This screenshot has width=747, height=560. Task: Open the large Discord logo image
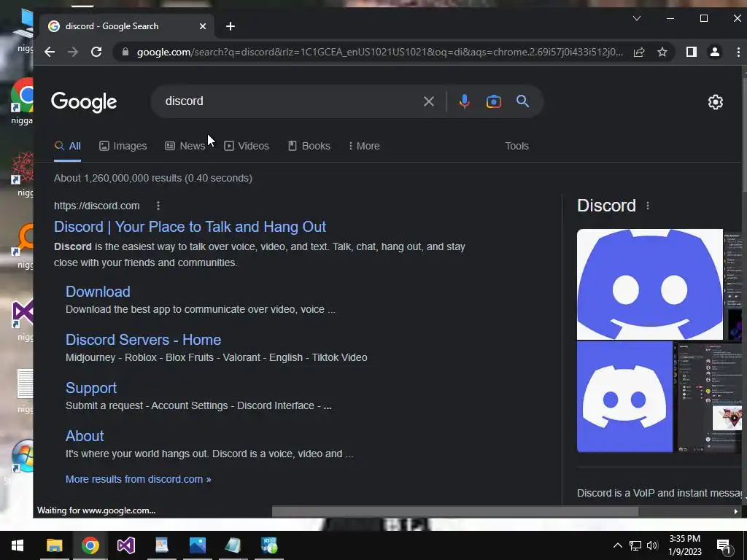650,284
